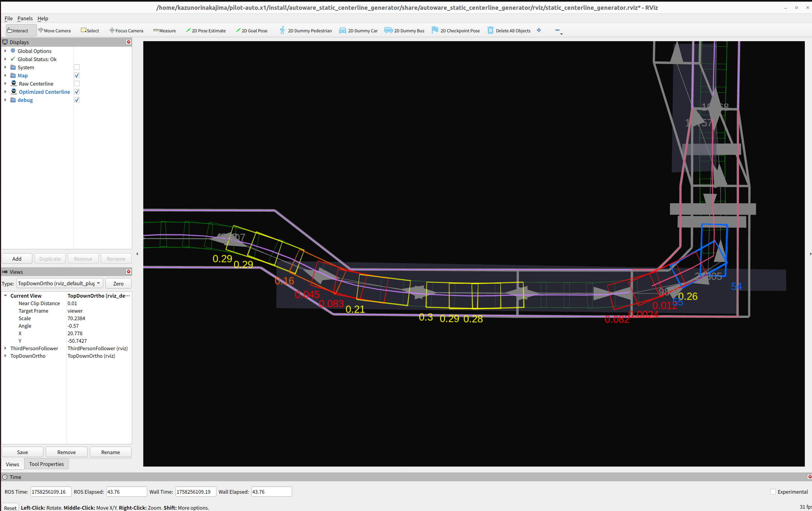This screenshot has height=511, width=812.
Task: Open the view Type dropdown
Action: pyautogui.click(x=59, y=284)
